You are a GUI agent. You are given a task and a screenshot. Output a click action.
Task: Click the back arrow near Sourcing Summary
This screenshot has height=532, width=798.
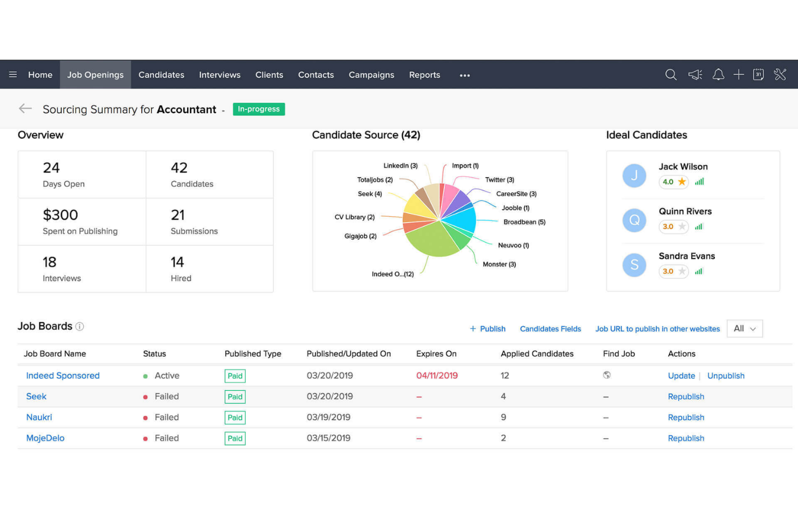click(x=25, y=108)
